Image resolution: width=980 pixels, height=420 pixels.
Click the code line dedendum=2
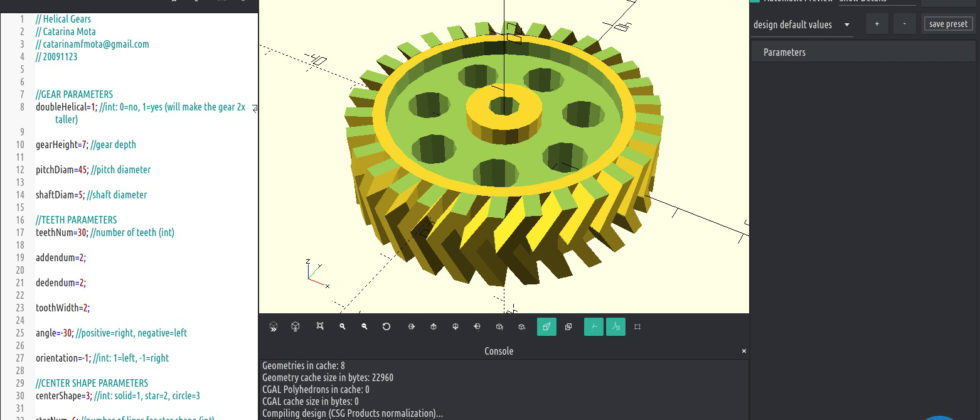tap(61, 282)
